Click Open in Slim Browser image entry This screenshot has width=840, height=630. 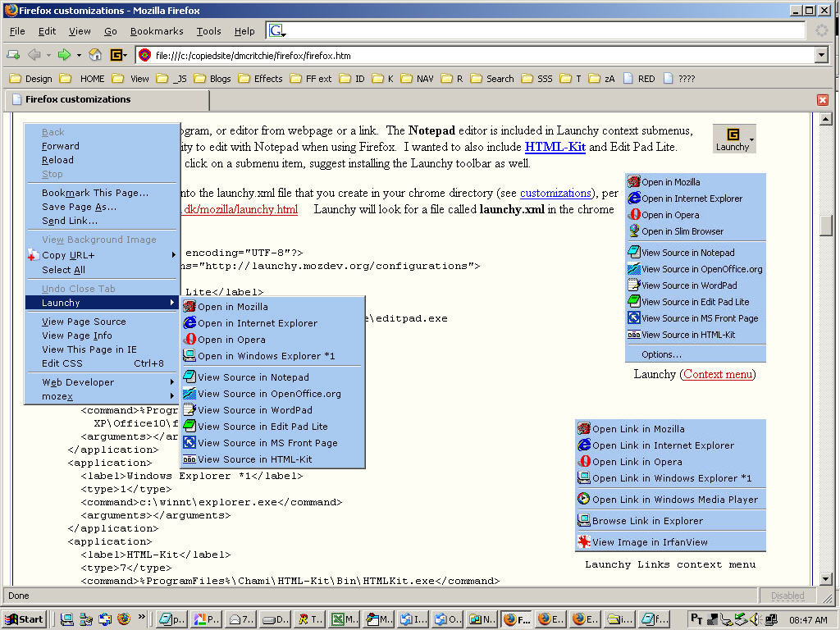tap(696, 231)
